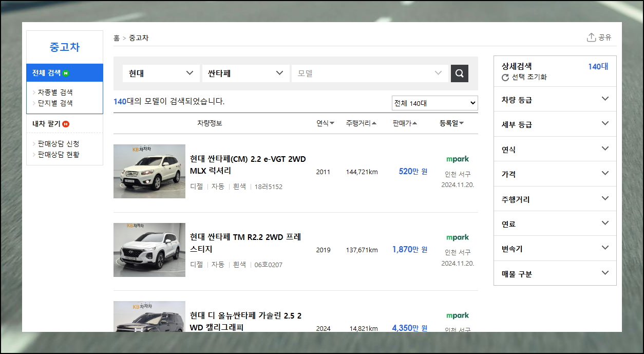Screen dimensions: 644x354
Task: Click the reset selection circular arrow icon
Action: pyautogui.click(x=505, y=78)
